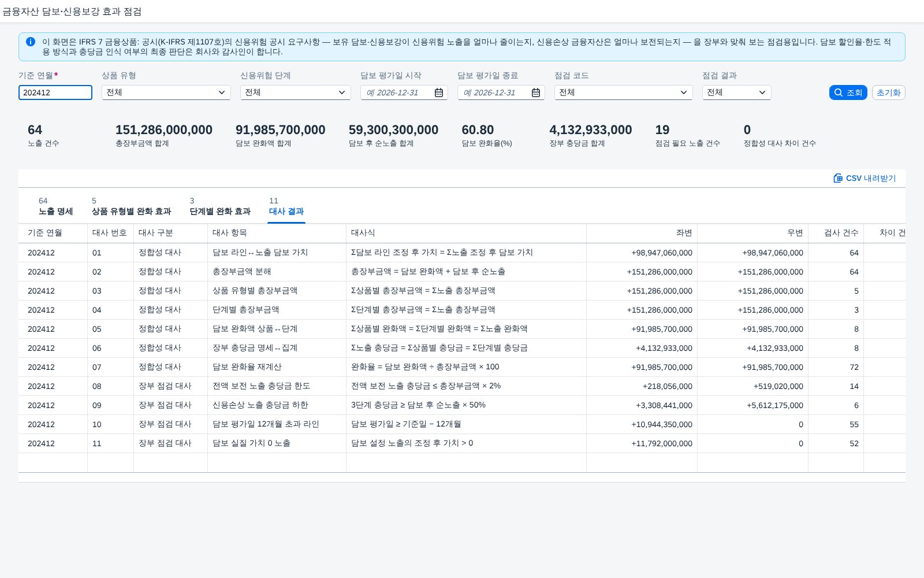Click 우변 value +5,612,175,000

pos(774,405)
